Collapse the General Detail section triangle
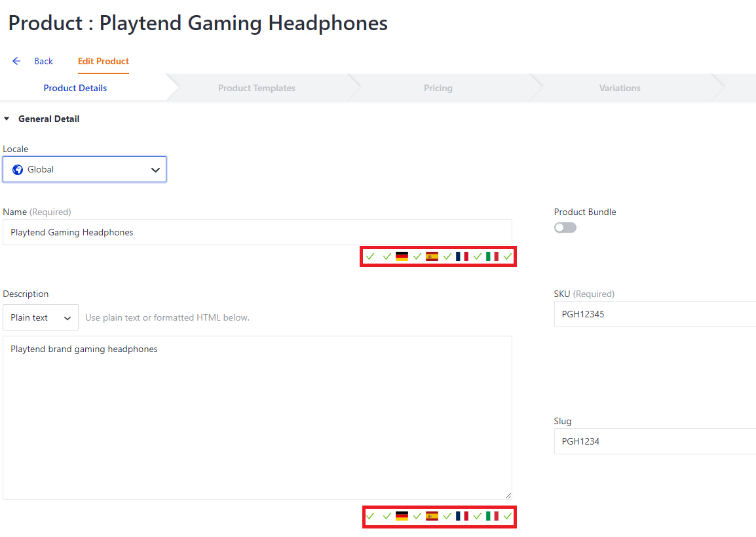Image resolution: width=756 pixels, height=537 pixels. (x=7, y=119)
